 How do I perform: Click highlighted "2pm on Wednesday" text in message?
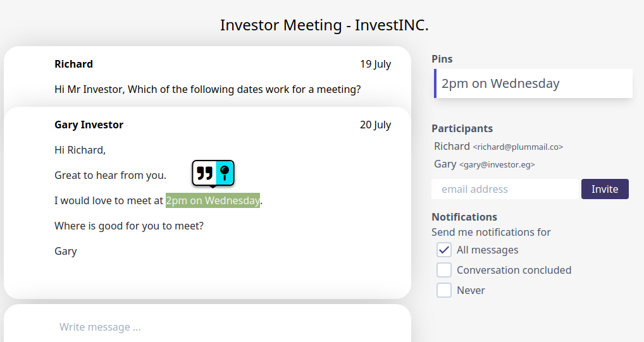[213, 200]
